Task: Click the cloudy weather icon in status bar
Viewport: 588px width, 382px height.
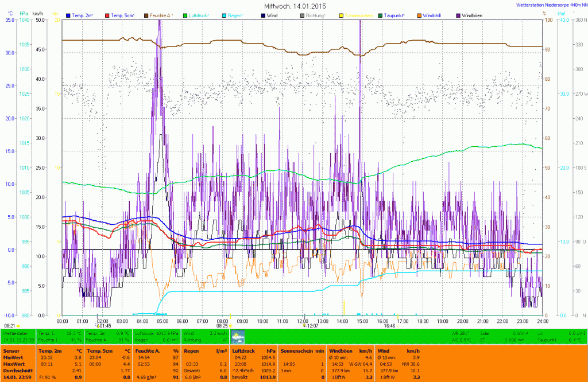Action: [237, 336]
